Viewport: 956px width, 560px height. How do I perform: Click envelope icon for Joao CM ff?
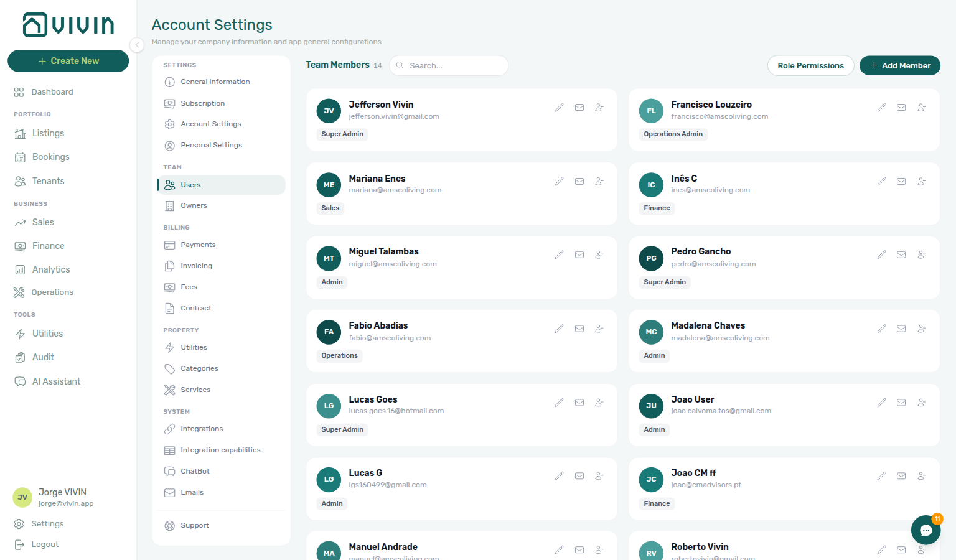click(901, 477)
